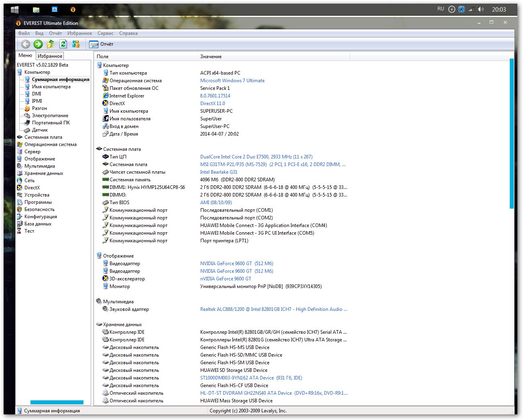Click the Программы icon in the tree

pyautogui.click(x=19, y=202)
